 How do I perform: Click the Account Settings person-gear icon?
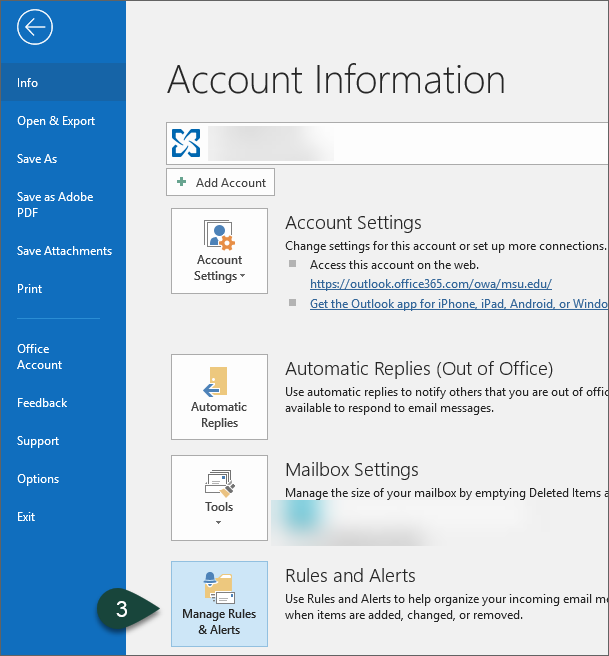tap(219, 236)
